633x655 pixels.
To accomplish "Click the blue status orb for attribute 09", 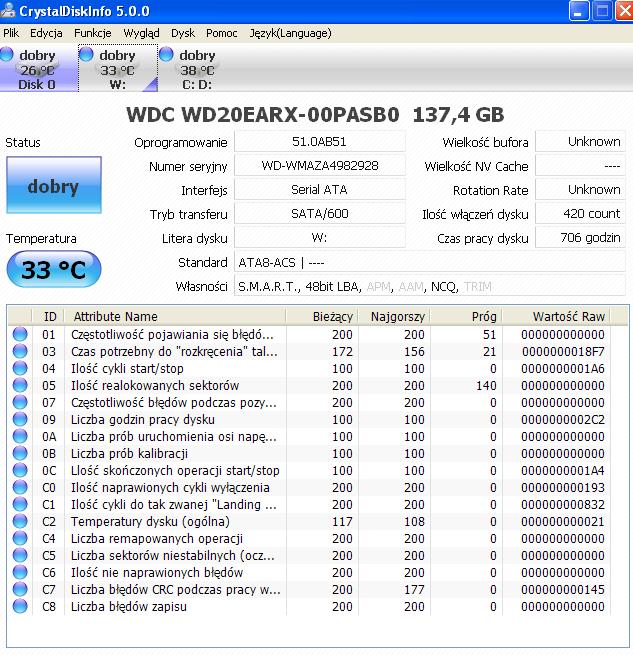I will click(x=20, y=419).
